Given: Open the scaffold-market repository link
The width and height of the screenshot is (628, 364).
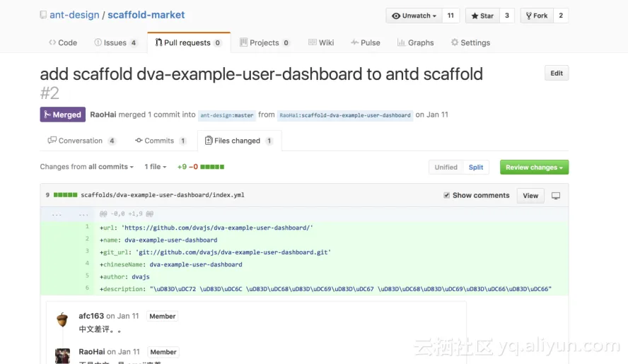Looking at the screenshot, I should tap(146, 15).
